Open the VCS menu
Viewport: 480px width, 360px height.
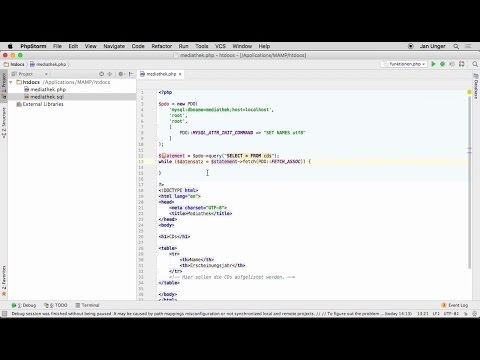click(220, 46)
